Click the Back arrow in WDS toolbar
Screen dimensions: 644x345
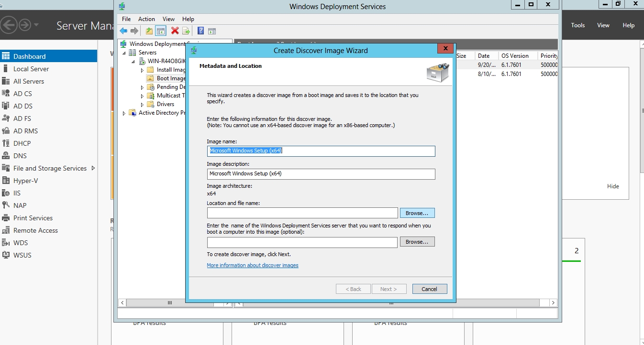(x=123, y=31)
